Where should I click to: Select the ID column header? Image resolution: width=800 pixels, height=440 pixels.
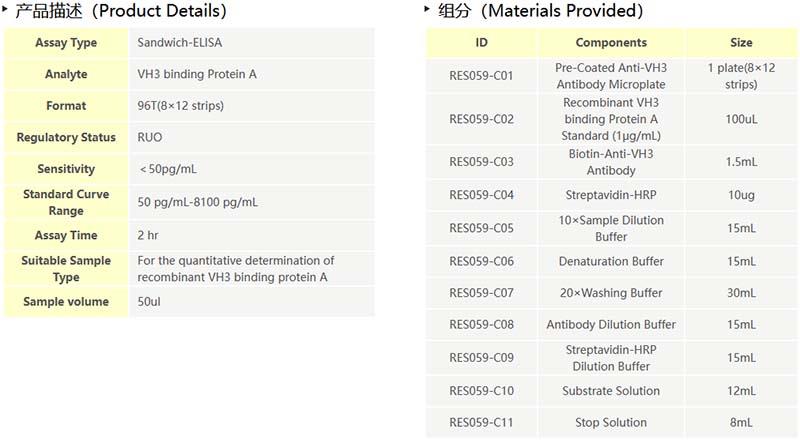481,43
